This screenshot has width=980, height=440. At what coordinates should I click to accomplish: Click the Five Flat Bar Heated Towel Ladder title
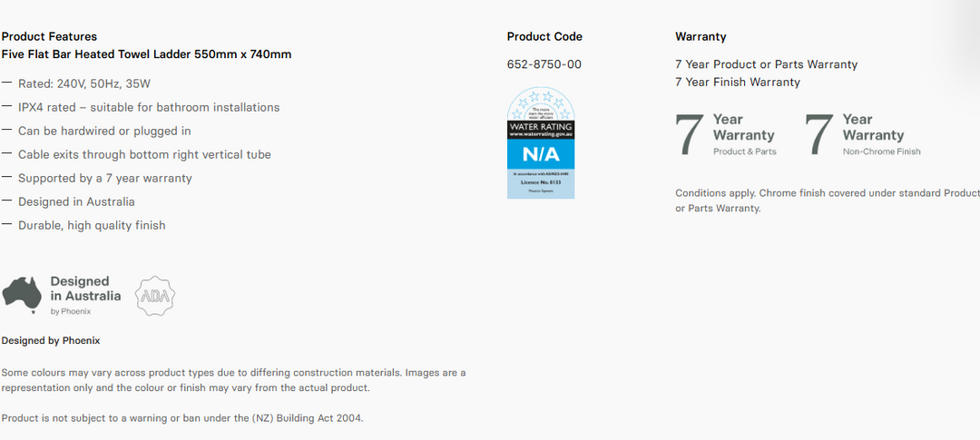pyautogui.click(x=146, y=54)
